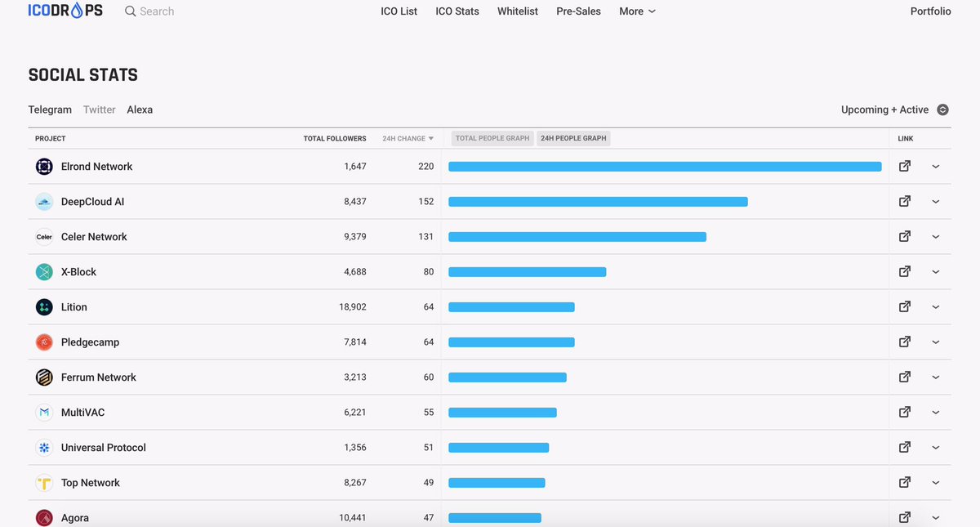Image resolution: width=980 pixels, height=527 pixels.
Task: Click the Celer Network project logo
Action: coord(43,236)
